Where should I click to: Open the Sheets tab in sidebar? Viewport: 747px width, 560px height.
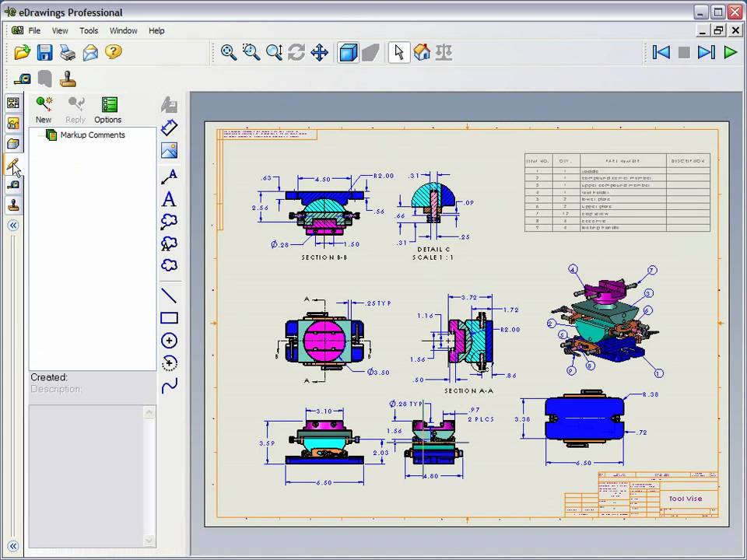(13, 103)
